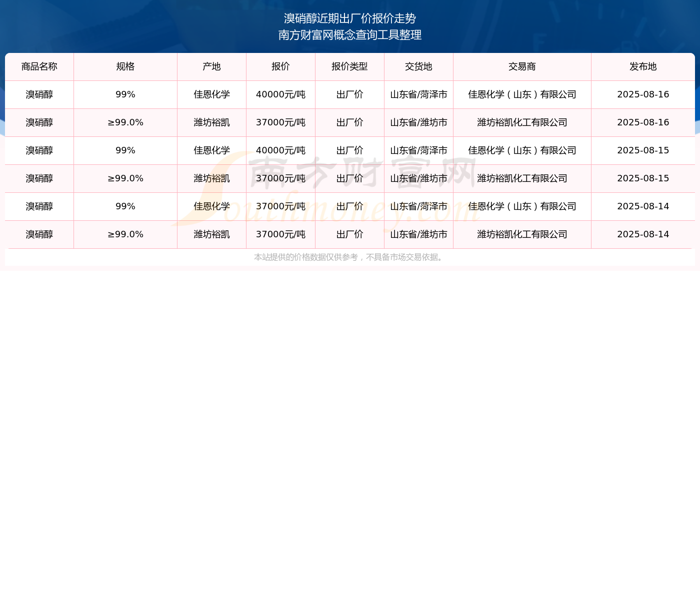700x602 pixels.
Task: Select the title 溴硝醇近期出厂价报价走势
Action: [350, 18]
